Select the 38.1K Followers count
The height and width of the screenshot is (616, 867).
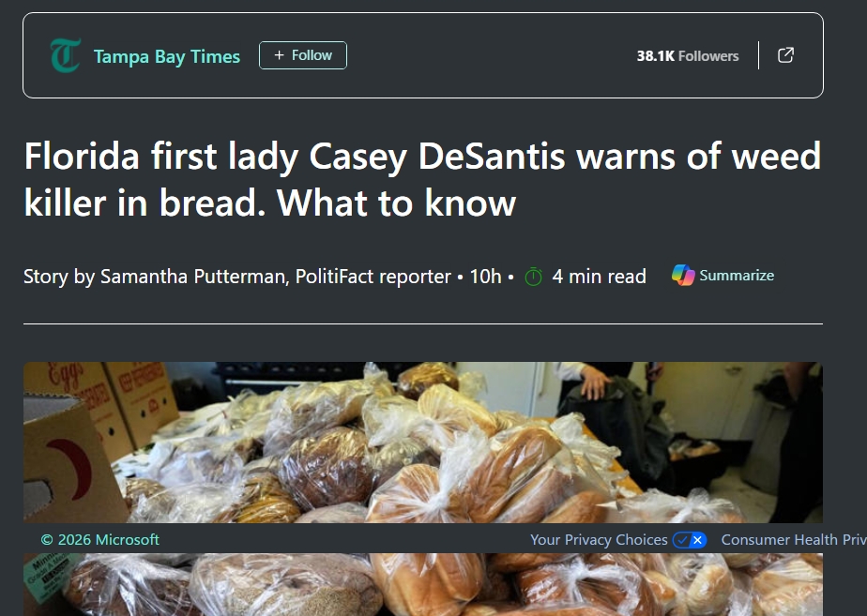(x=687, y=56)
